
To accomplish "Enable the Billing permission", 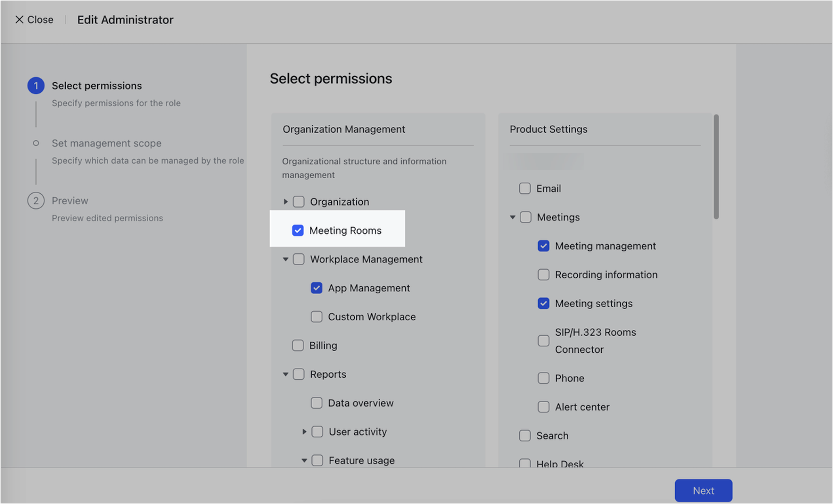I will [x=298, y=345].
